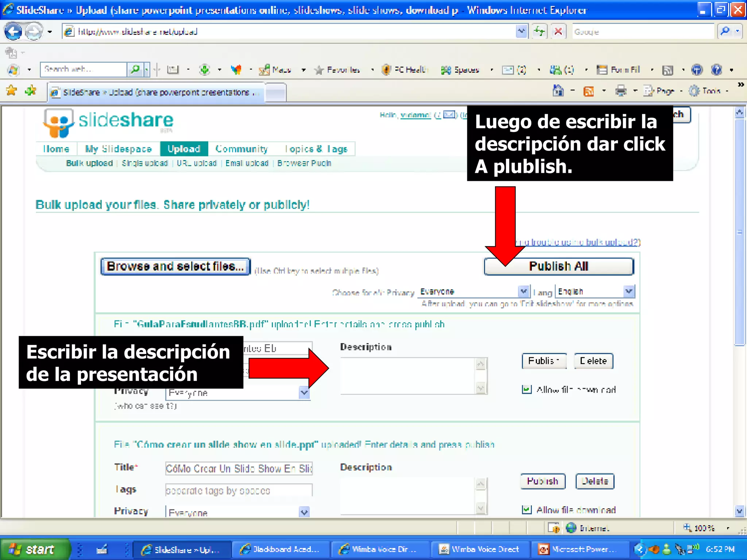The width and height of the screenshot is (747, 560).
Task: Click the Home page house icon
Action: pyautogui.click(x=558, y=90)
